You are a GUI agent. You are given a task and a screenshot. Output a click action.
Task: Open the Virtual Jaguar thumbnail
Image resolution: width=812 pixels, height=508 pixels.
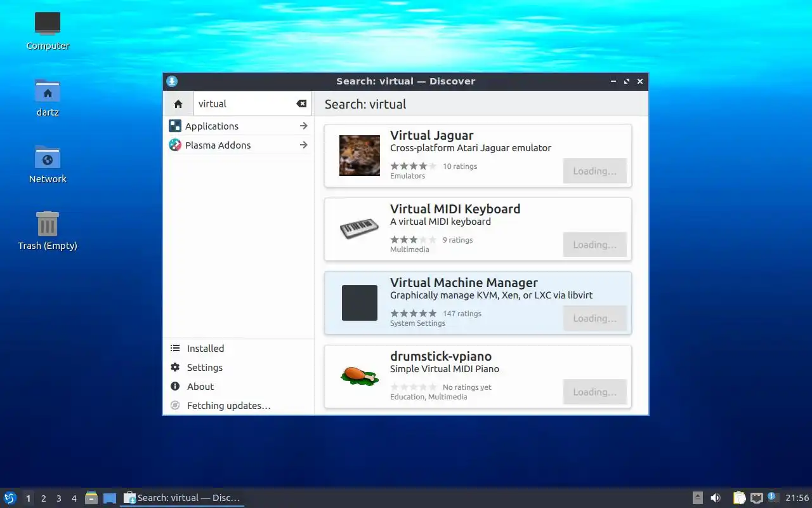pos(360,156)
